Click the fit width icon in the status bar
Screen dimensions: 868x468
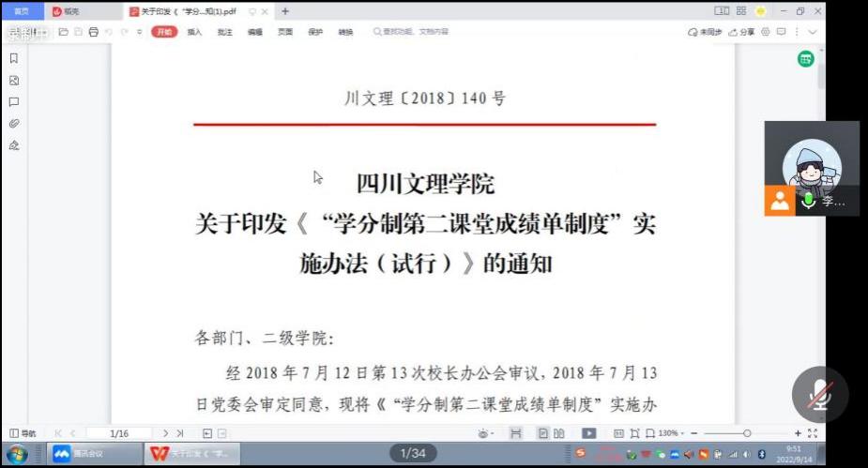point(650,433)
